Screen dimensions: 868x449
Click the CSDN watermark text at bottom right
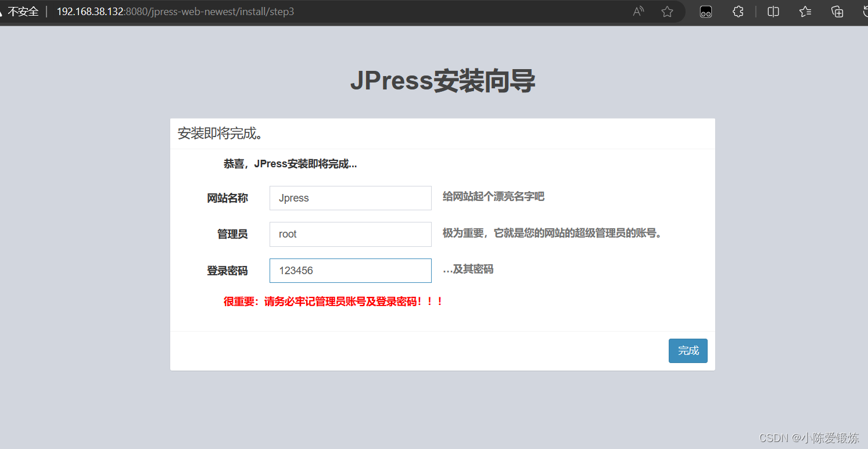click(x=809, y=437)
